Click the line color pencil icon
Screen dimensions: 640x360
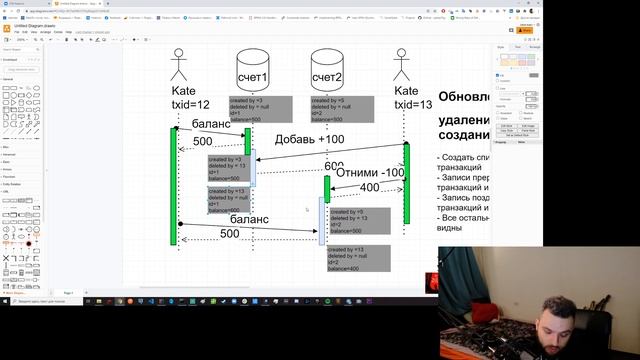tap(97, 40)
